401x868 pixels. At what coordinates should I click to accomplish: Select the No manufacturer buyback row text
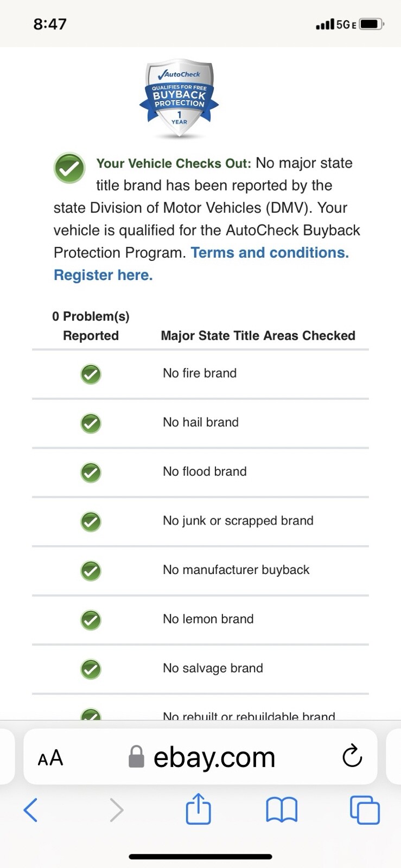click(x=236, y=570)
